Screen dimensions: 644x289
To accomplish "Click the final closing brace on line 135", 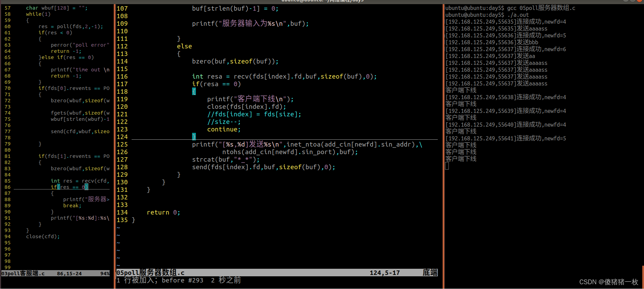I will pos(133,220).
